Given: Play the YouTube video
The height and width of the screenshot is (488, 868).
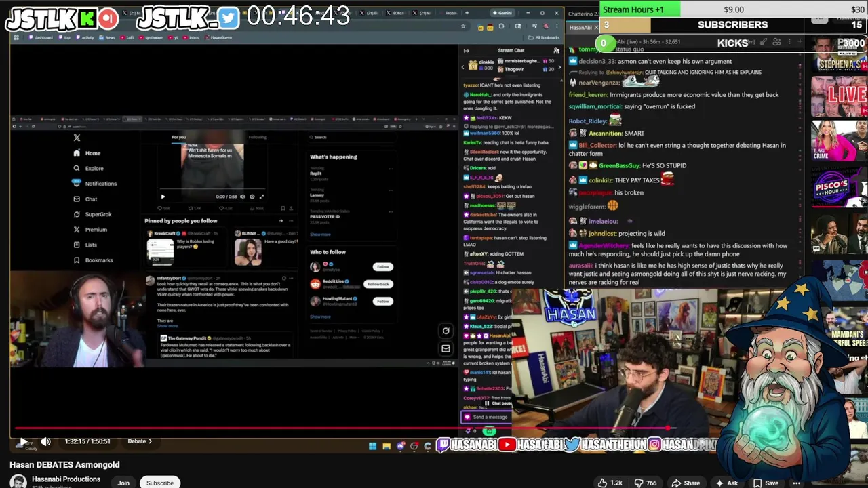Looking at the screenshot, I should pos(22,441).
